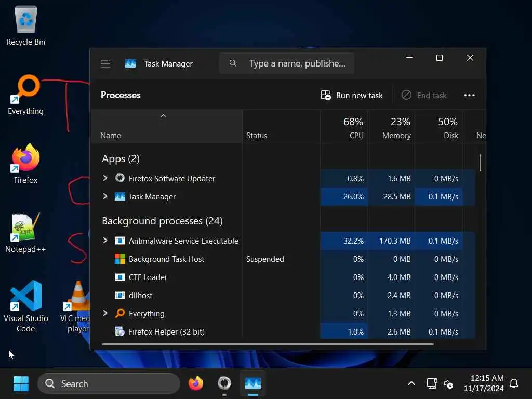Select the Firefox desktop shortcut
This screenshot has width=532, height=399.
[26, 164]
